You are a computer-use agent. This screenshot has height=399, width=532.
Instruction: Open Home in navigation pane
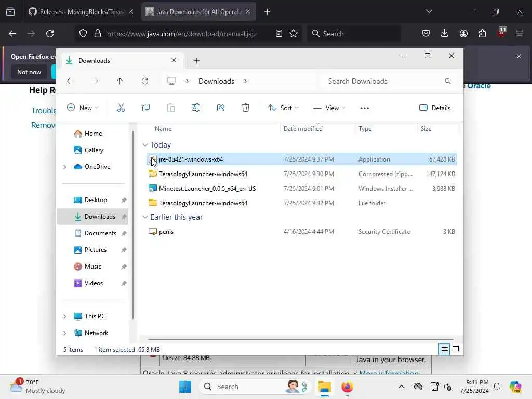[x=92, y=134]
